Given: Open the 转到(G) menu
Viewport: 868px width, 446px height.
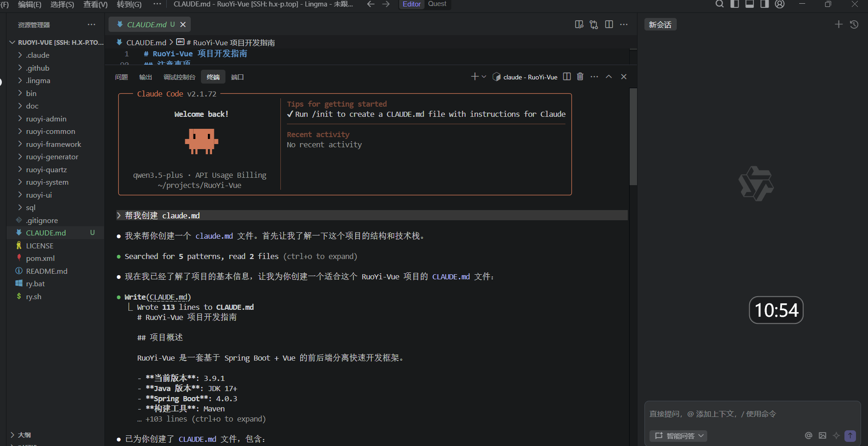Looking at the screenshot, I should (x=129, y=4).
